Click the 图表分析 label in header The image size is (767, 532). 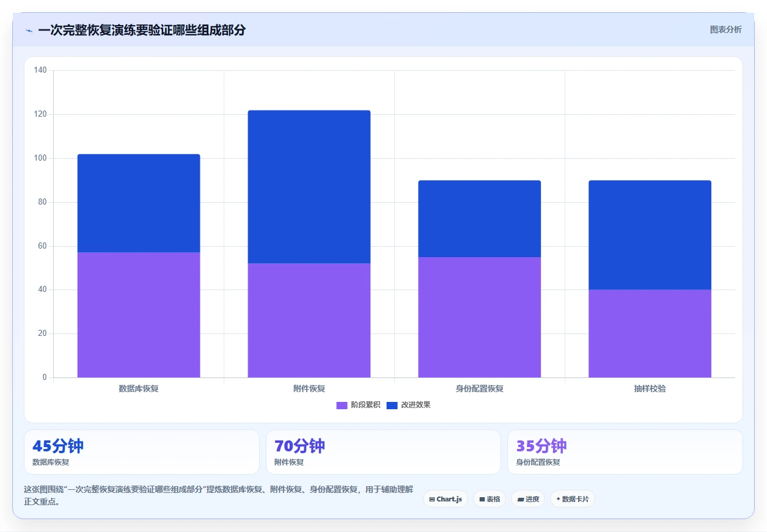click(x=725, y=29)
